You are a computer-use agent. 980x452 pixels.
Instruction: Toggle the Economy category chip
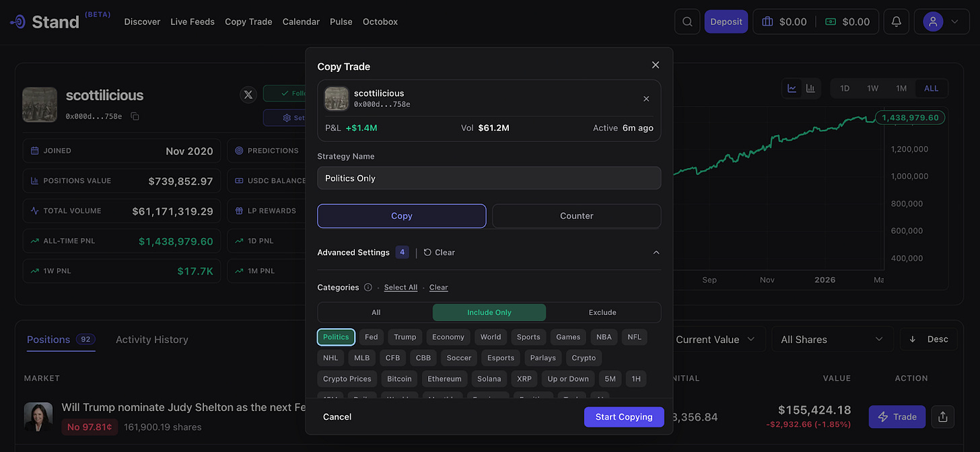448,337
